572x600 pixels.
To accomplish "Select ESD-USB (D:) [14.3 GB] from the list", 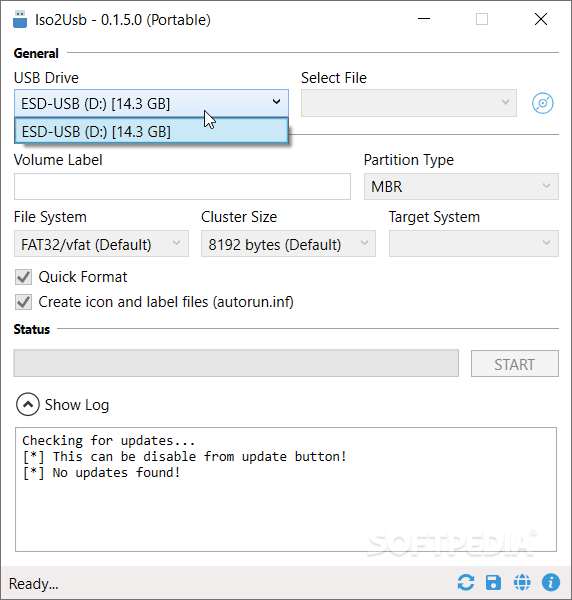I will tap(152, 132).
